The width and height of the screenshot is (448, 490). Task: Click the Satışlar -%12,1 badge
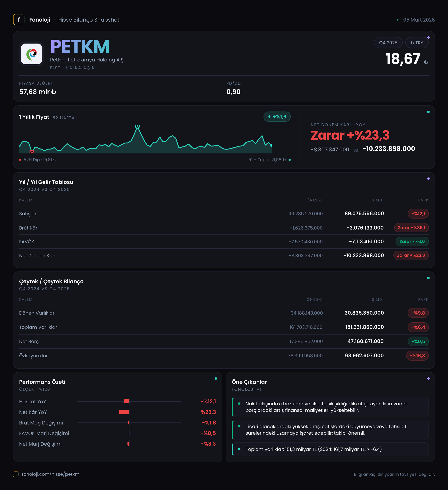pyautogui.click(x=418, y=214)
